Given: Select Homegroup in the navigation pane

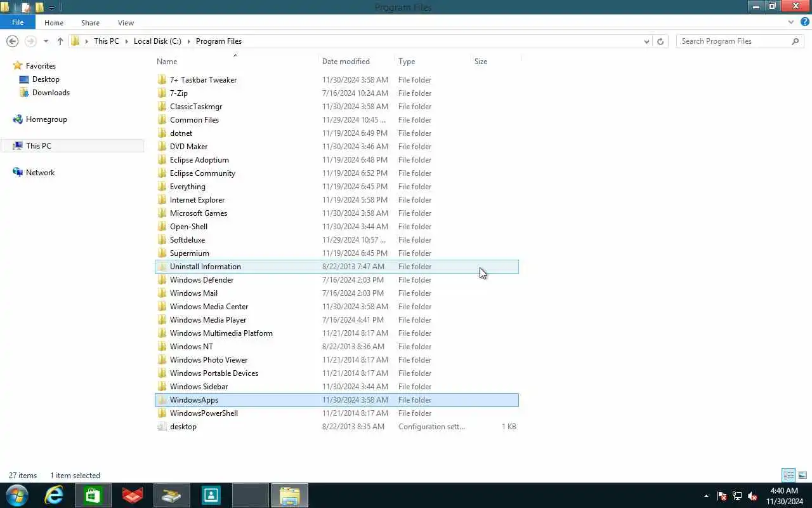Looking at the screenshot, I should 46,119.
